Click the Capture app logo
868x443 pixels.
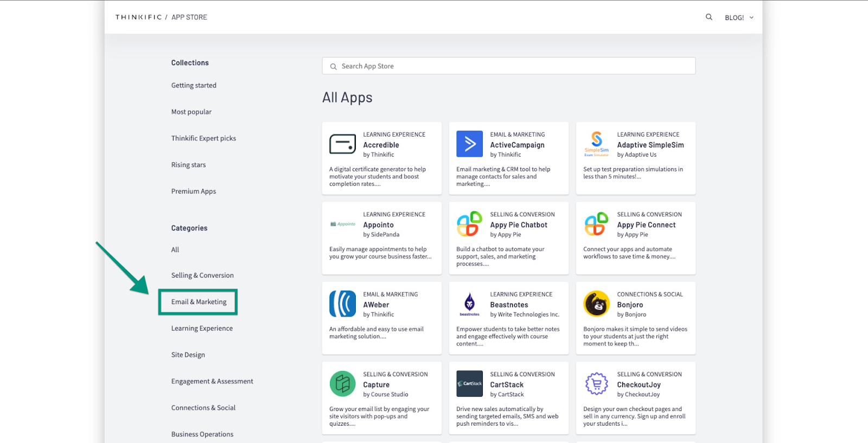point(342,384)
